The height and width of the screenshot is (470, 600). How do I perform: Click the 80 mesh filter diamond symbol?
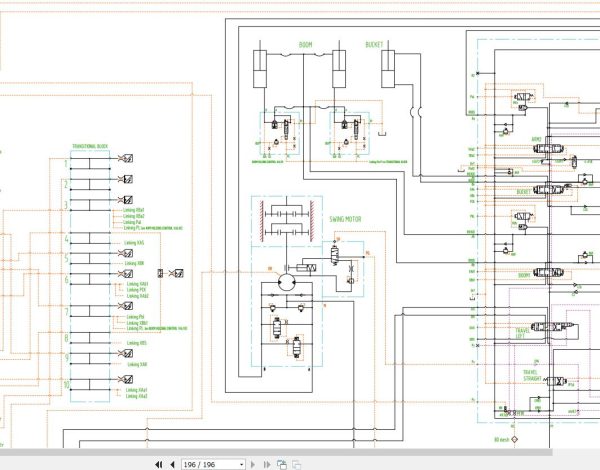514,440
